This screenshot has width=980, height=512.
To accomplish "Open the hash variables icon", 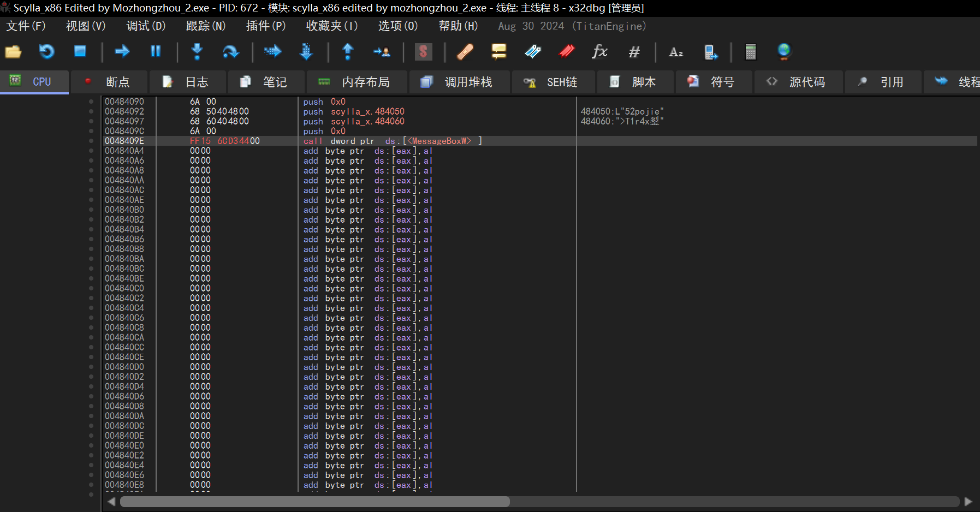I will [x=634, y=52].
